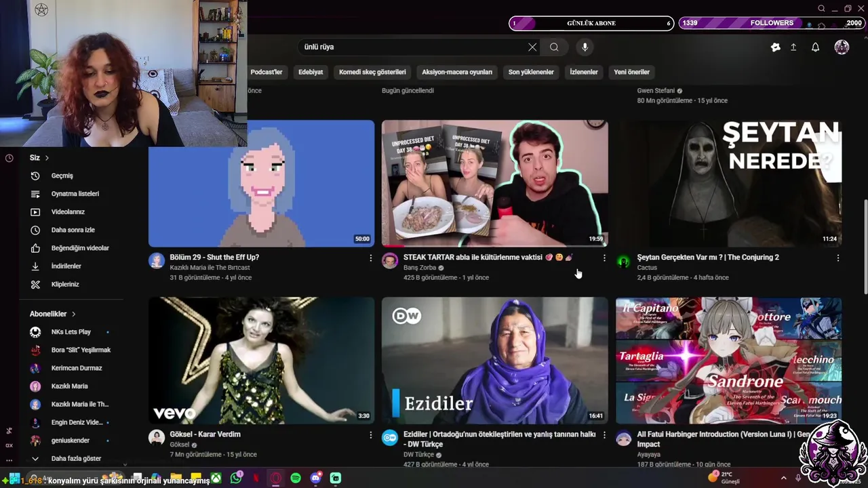Select Son yüklenenler chip
Screen dimensions: 868x488
(531, 72)
